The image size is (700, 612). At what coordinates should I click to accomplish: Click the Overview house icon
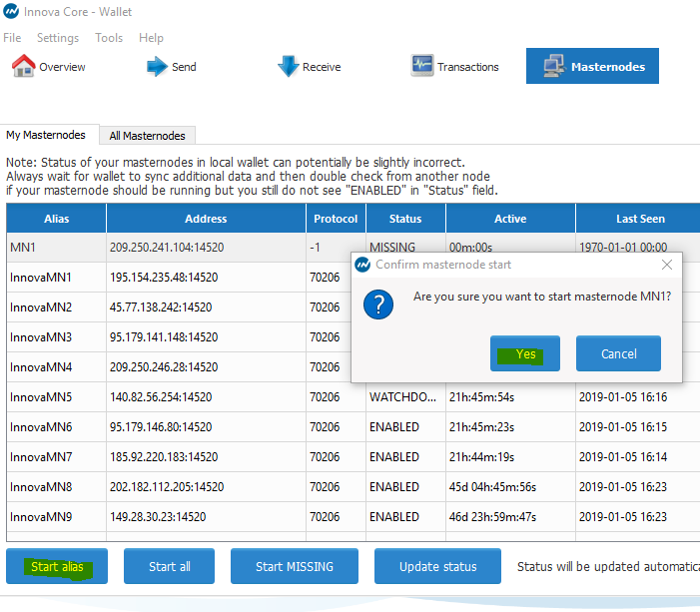(23, 66)
